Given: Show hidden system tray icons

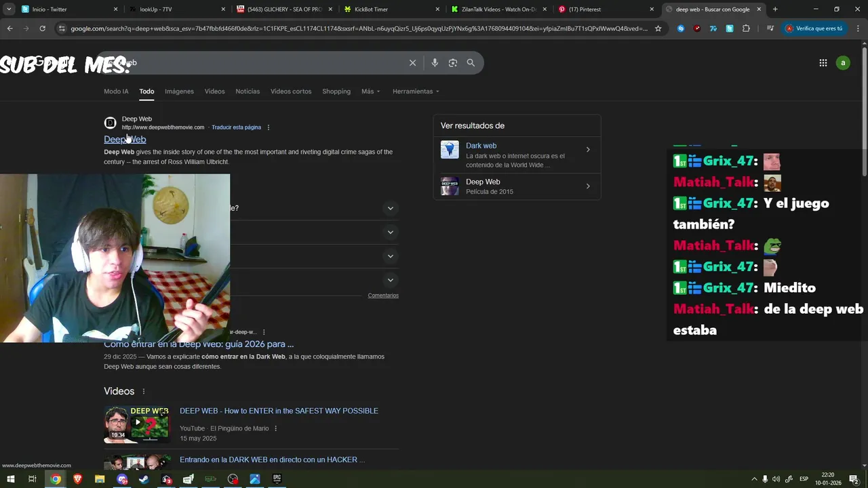Looking at the screenshot, I should pyautogui.click(x=754, y=479).
